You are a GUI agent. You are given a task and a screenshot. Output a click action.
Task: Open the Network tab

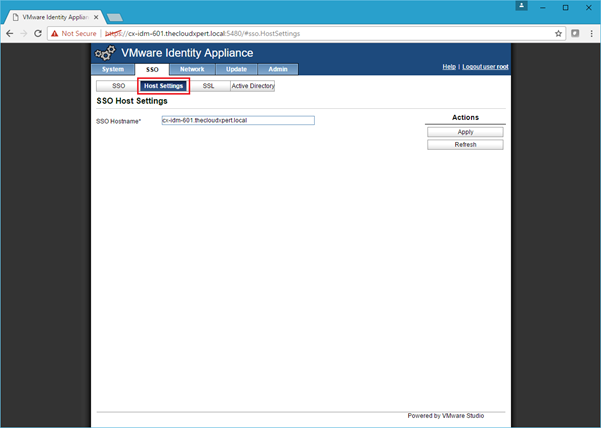pyautogui.click(x=192, y=70)
